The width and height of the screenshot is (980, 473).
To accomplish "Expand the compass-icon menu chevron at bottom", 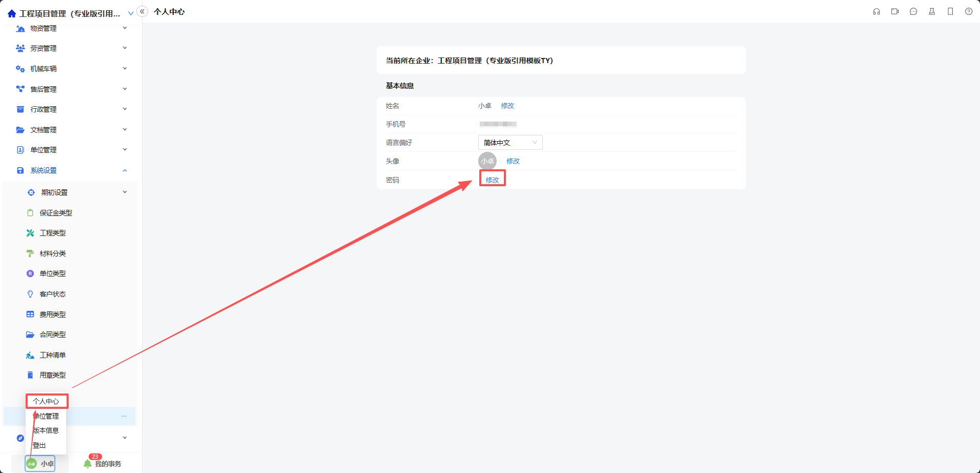I will click(125, 438).
